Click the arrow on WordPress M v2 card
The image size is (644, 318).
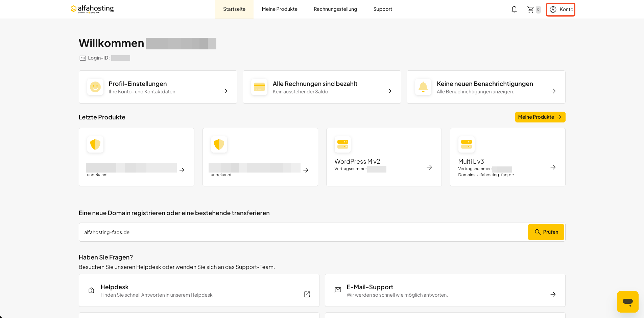pos(429,167)
